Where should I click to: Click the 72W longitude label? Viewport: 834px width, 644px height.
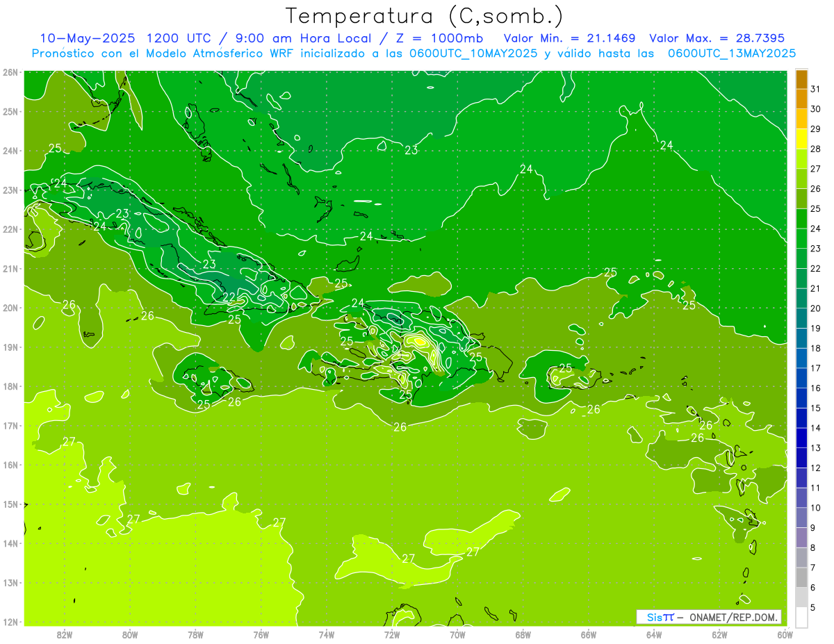click(392, 634)
